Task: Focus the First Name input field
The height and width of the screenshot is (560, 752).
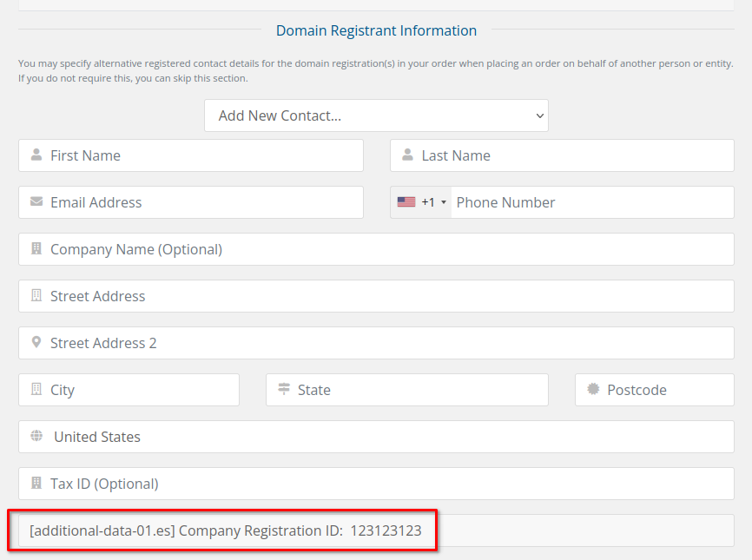Action: (200, 155)
